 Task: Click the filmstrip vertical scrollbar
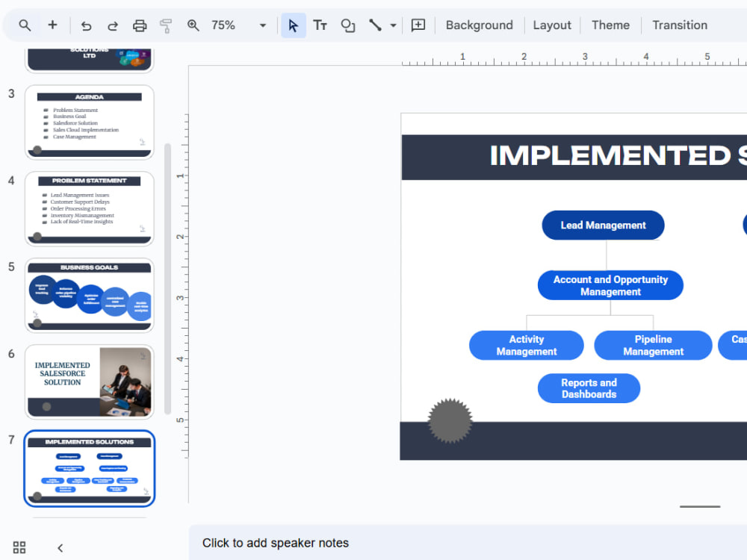click(167, 279)
